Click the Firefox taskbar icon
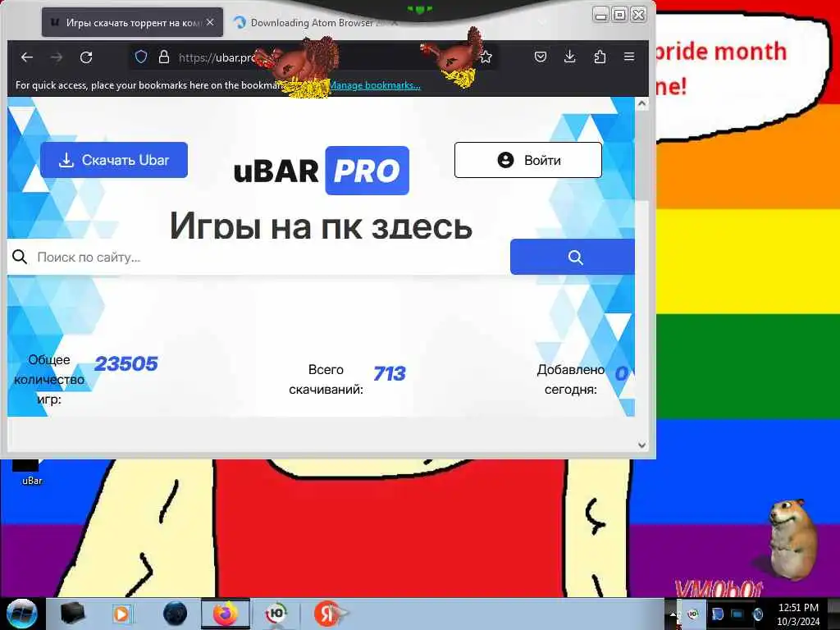 [x=226, y=614]
